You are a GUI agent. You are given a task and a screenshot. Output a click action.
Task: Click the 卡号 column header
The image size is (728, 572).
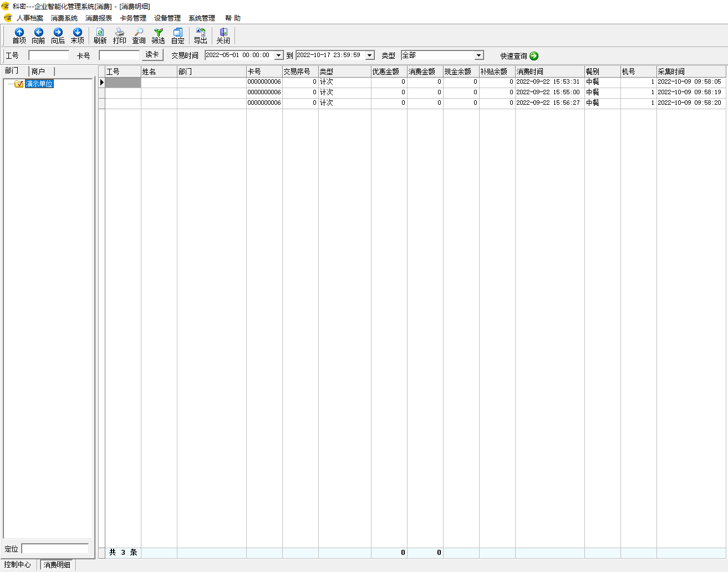[264, 71]
